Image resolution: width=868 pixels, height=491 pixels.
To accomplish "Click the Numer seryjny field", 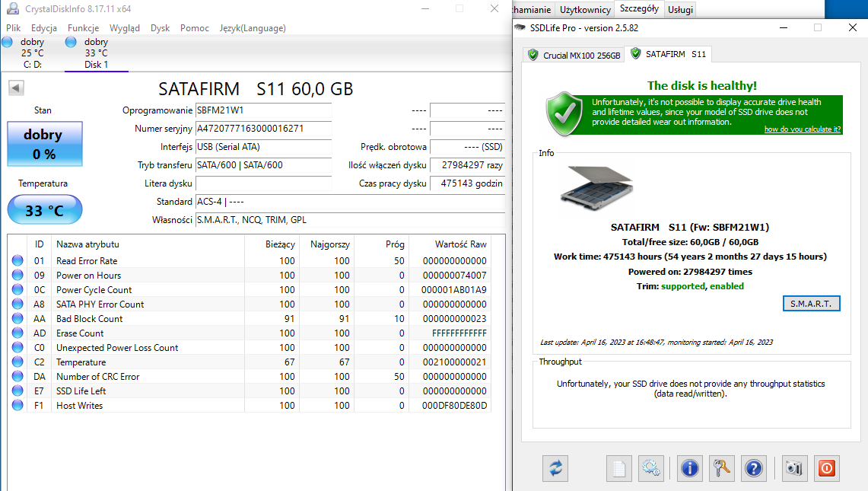I will (x=263, y=129).
